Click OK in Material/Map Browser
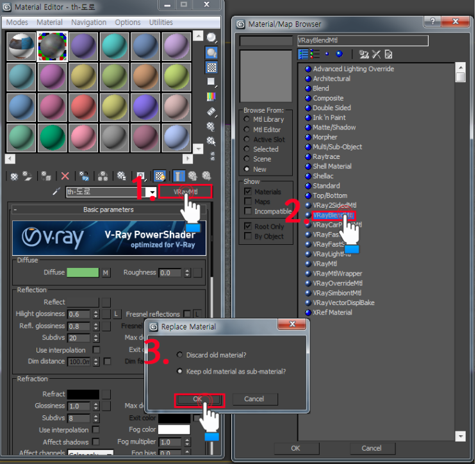The width and height of the screenshot is (476, 464). [x=296, y=448]
